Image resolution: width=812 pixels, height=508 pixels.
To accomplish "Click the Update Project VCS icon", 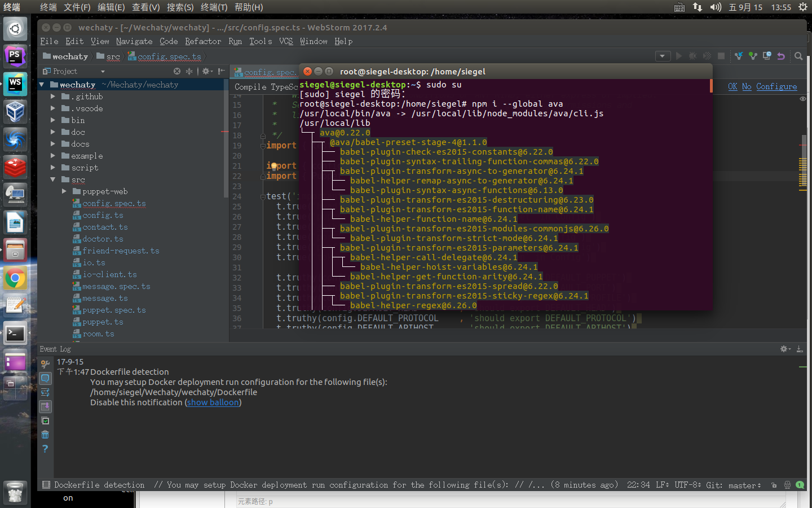I will [739, 56].
